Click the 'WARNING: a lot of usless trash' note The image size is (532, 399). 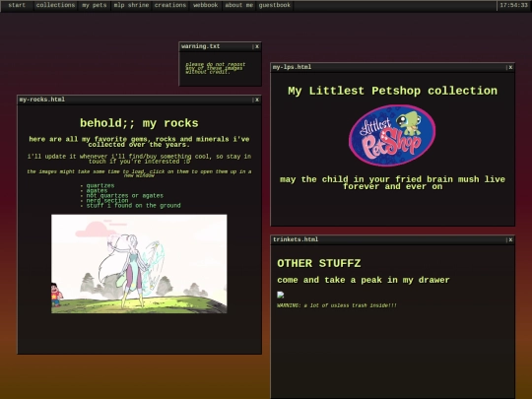337,305
